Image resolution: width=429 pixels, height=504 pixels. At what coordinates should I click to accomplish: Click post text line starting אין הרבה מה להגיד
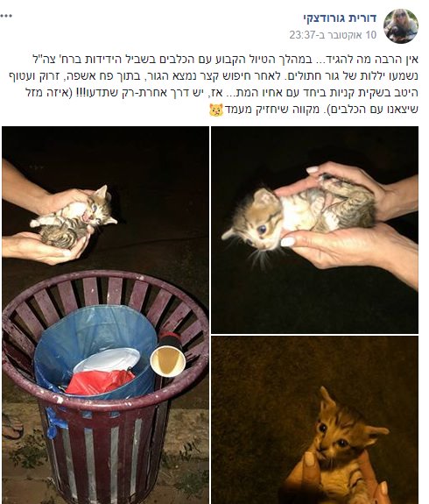tap(225, 60)
